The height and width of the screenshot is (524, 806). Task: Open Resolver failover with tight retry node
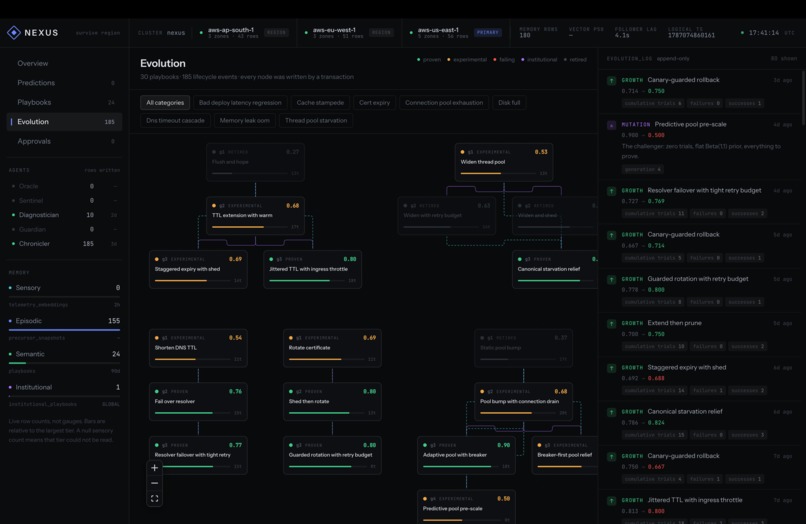coord(198,456)
